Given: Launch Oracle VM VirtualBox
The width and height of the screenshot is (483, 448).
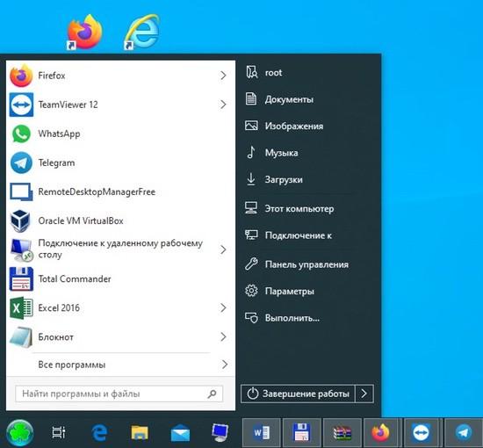Looking at the screenshot, I should (x=120, y=220).
